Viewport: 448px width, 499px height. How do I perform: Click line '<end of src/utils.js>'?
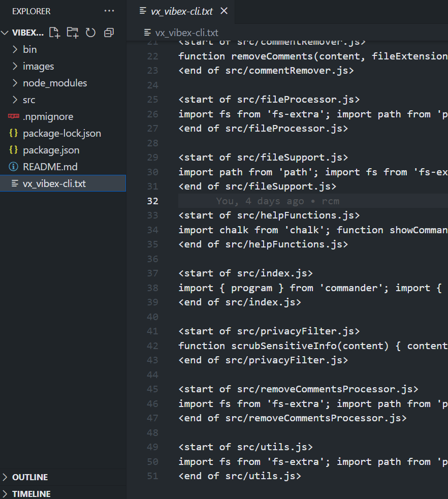pyautogui.click(x=240, y=476)
